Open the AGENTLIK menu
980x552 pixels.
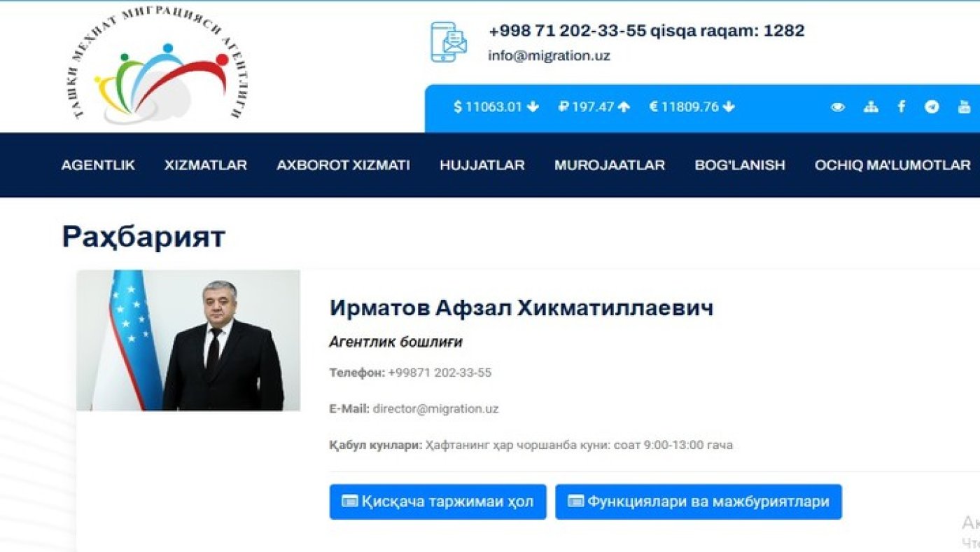[x=98, y=165]
